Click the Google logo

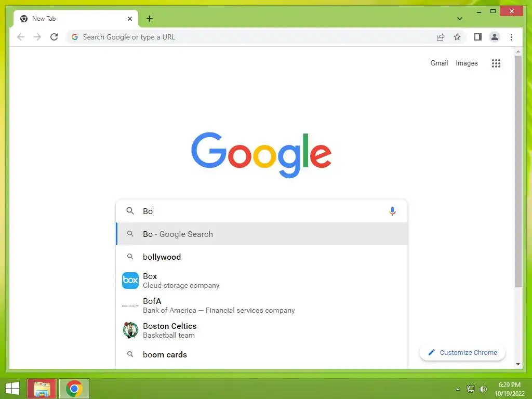(x=261, y=154)
